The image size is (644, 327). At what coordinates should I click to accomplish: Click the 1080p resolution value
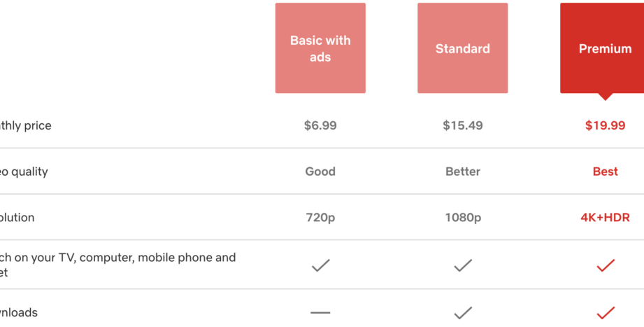[463, 218]
